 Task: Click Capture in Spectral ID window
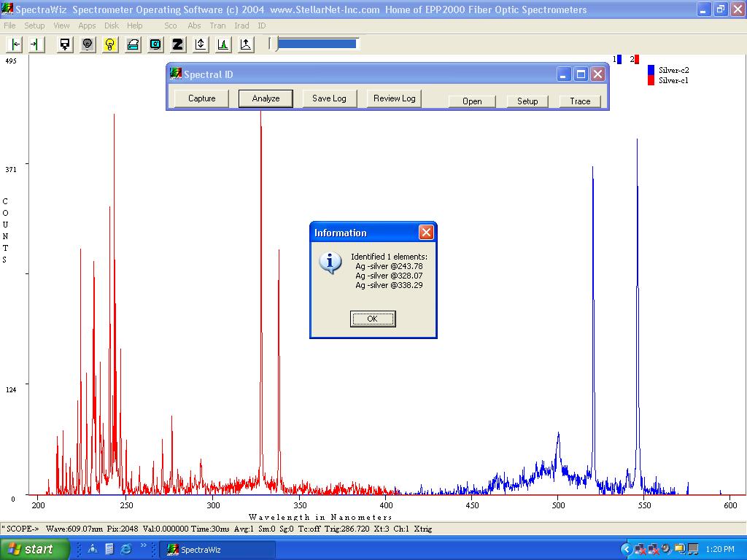tap(201, 98)
